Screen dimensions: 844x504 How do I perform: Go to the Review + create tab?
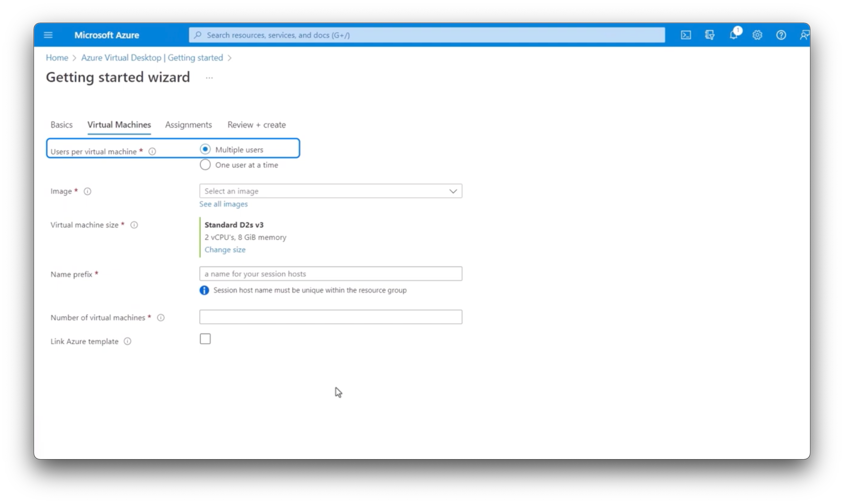pos(256,125)
